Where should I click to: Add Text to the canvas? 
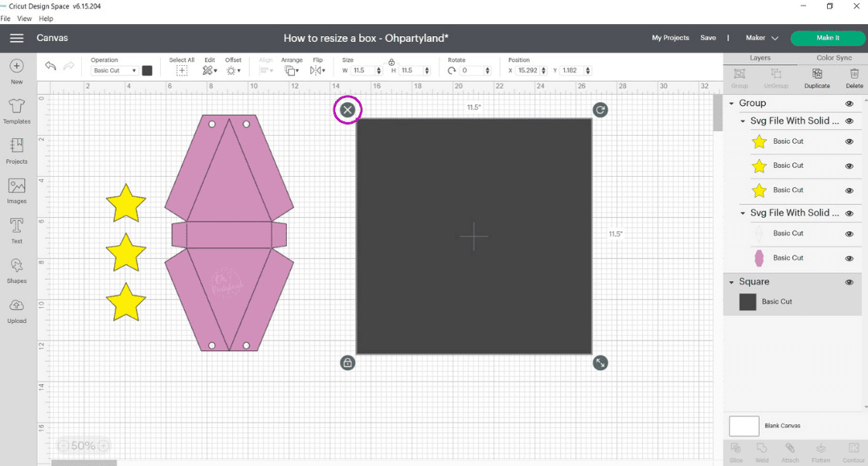pyautogui.click(x=17, y=231)
